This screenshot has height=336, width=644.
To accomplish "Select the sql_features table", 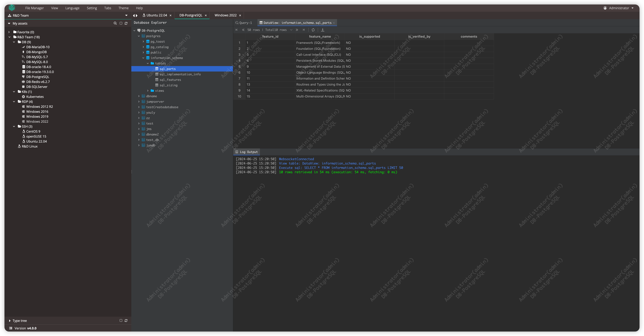I will 170,80.
